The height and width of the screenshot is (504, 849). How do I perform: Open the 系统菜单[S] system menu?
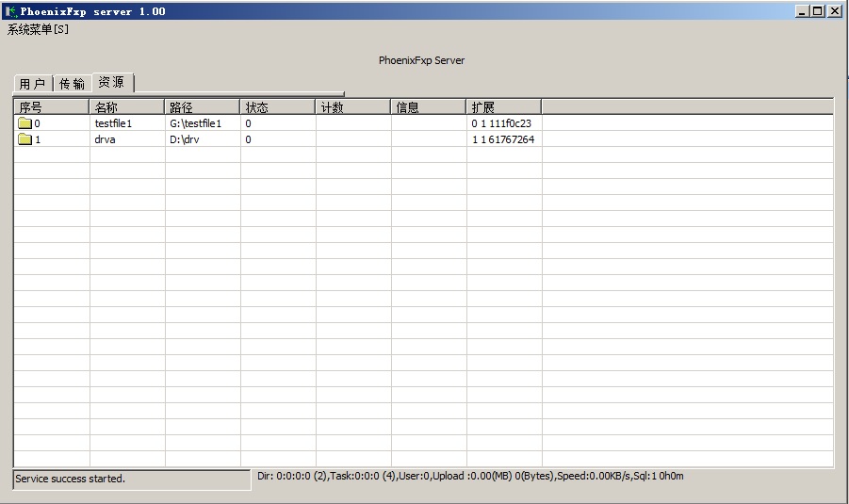[x=38, y=29]
